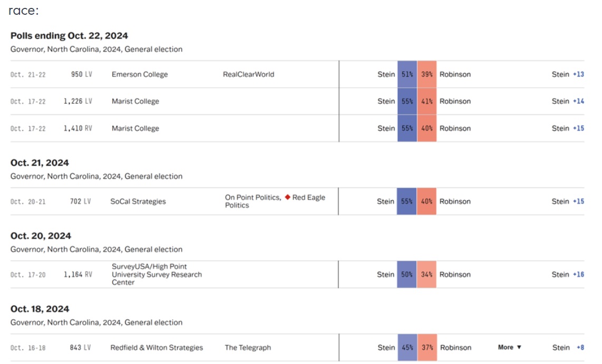Click the Stein +8 net result
Viewport: 602px width, 364px height.
click(x=568, y=347)
